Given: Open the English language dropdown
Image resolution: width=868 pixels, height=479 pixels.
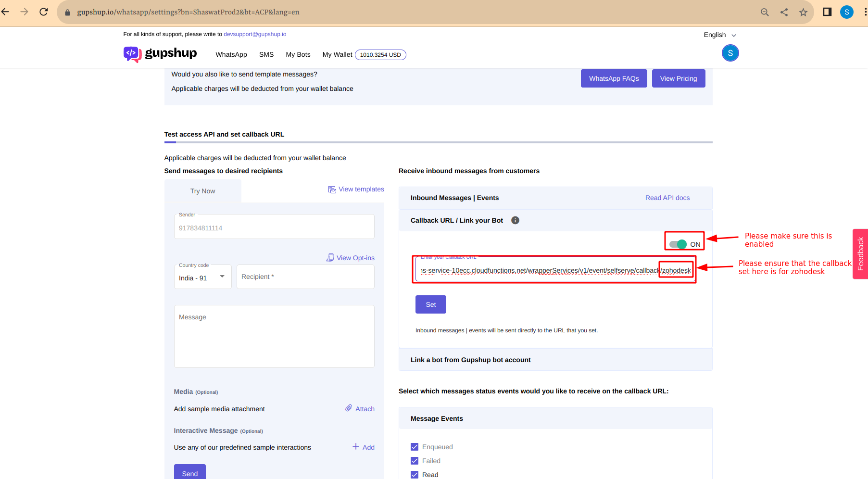Looking at the screenshot, I should click(x=720, y=35).
